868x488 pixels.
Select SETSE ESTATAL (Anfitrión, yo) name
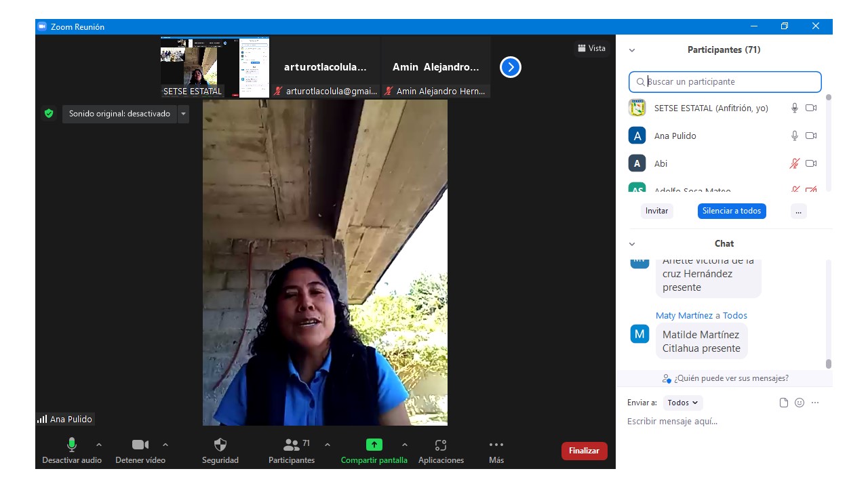[x=711, y=108]
